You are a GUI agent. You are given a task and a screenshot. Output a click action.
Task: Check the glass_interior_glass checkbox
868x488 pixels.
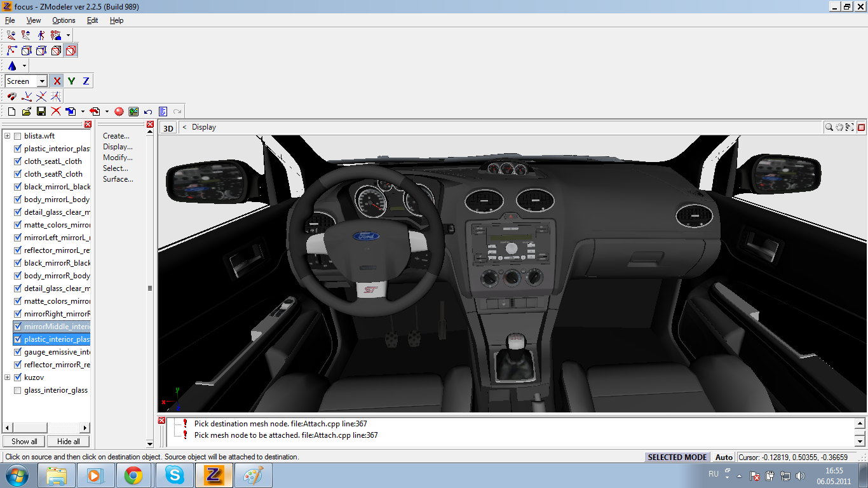click(x=17, y=390)
